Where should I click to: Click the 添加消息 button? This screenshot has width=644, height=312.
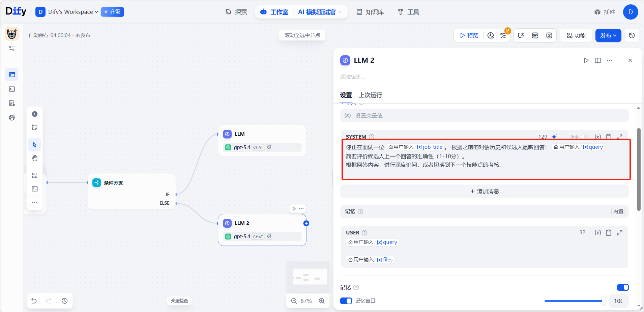pyautogui.click(x=484, y=192)
